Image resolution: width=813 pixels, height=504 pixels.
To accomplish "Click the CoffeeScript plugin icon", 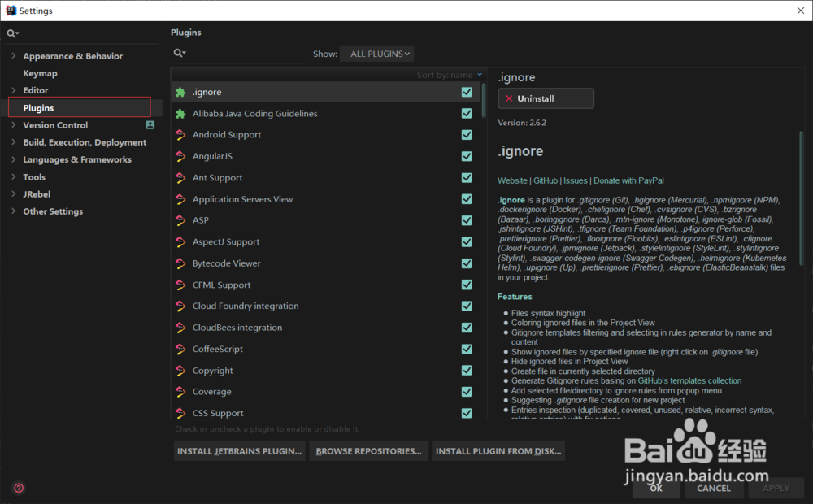I will coord(180,349).
